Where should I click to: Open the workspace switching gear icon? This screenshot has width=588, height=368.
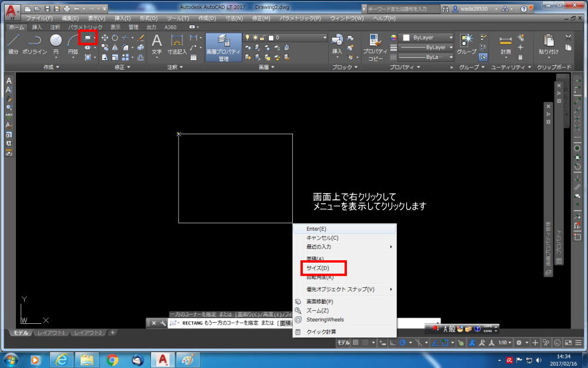tap(519, 343)
